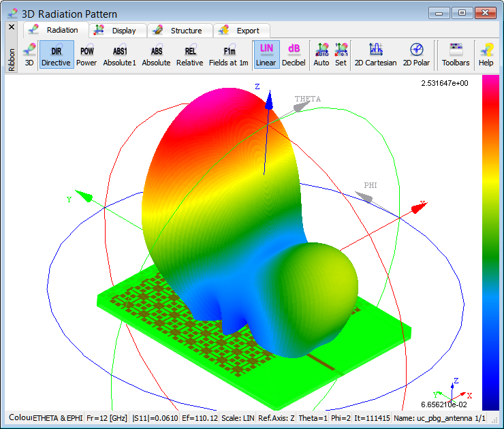Image resolution: width=504 pixels, height=429 pixels.
Task: Open the 2D Cartesian plot
Action: (x=375, y=54)
